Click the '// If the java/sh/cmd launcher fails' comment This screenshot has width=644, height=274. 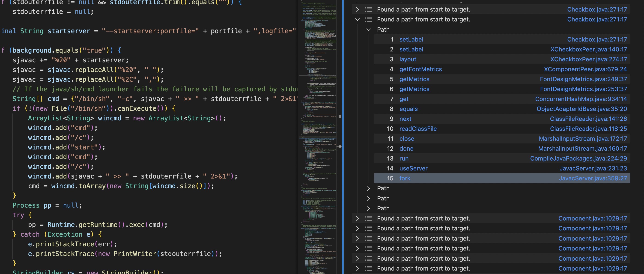(155, 89)
